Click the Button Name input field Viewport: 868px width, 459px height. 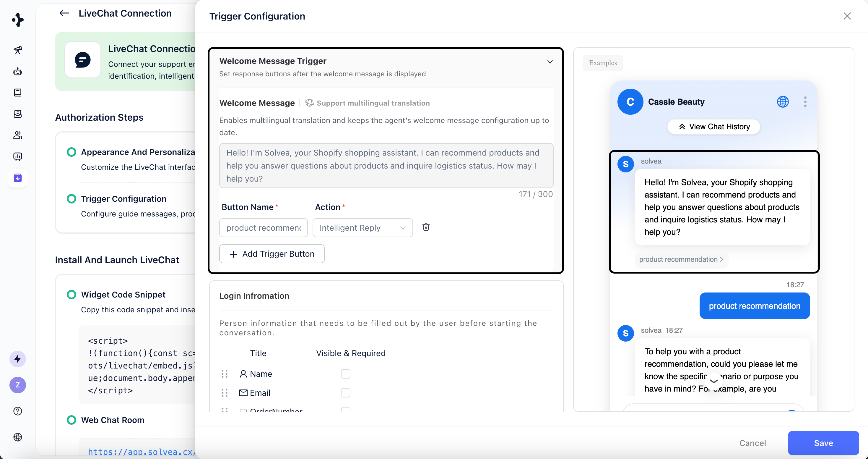(x=263, y=228)
